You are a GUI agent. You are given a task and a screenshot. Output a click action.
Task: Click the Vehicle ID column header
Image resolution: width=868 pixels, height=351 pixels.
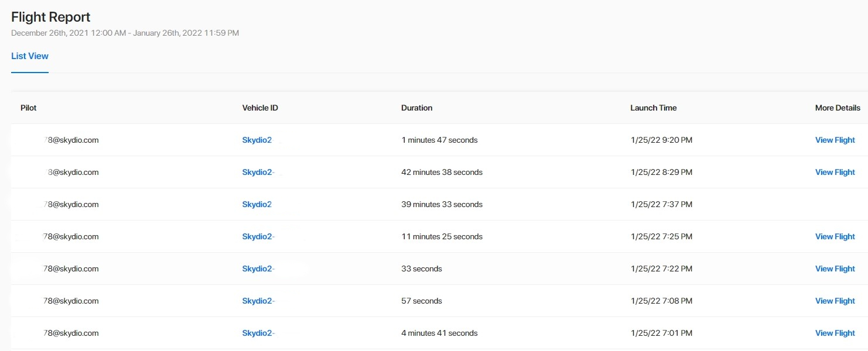tap(260, 108)
